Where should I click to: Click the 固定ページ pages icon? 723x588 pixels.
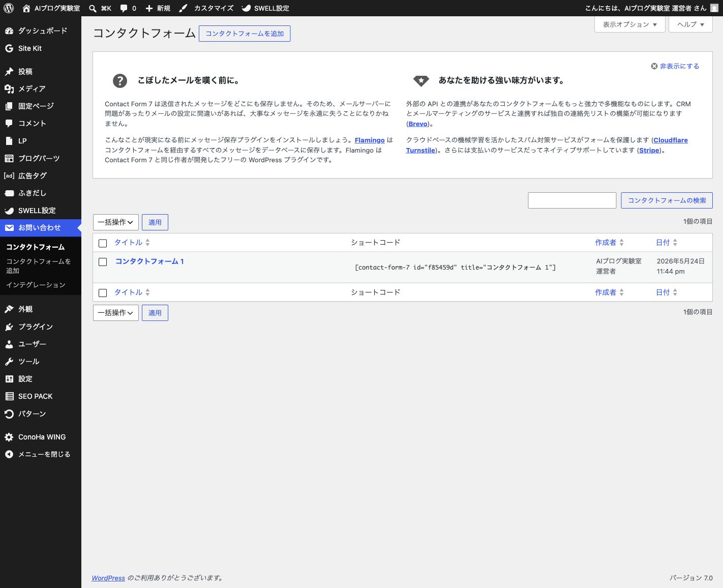9,106
